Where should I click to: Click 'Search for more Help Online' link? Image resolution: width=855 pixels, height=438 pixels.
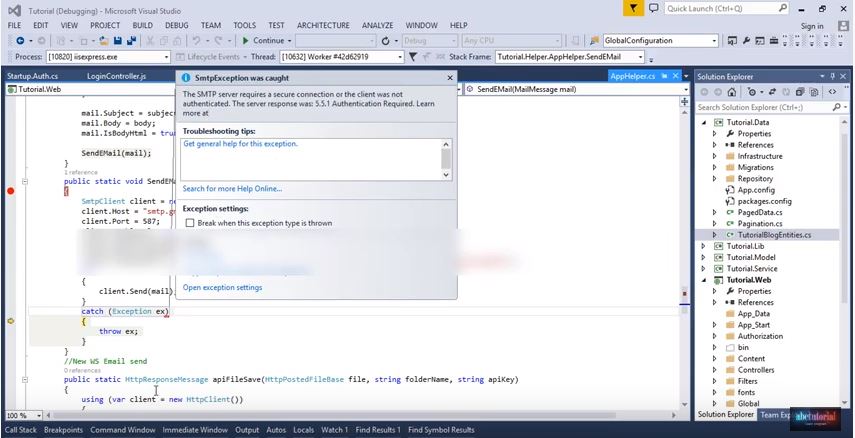pyautogui.click(x=232, y=189)
